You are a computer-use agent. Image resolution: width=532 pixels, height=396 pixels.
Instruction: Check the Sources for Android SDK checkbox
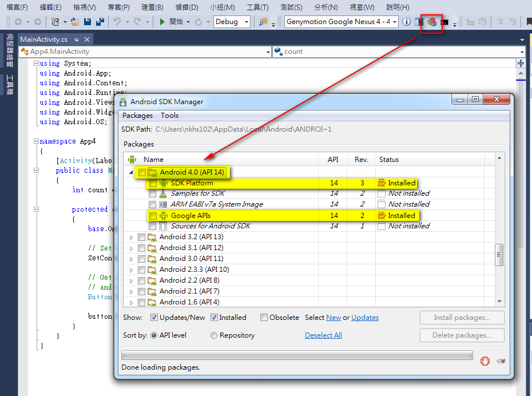(x=152, y=226)
